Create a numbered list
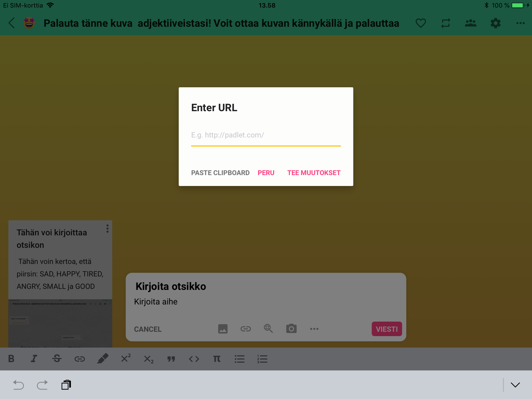Image resolution: width=532 pixels, height=399 pixels. 262,359
